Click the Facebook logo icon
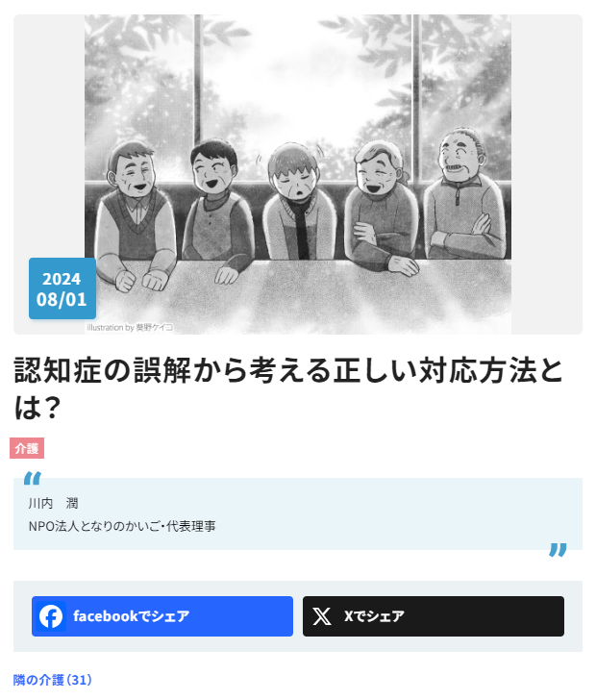This screenshot has height=700, width=596. point(51,616)
